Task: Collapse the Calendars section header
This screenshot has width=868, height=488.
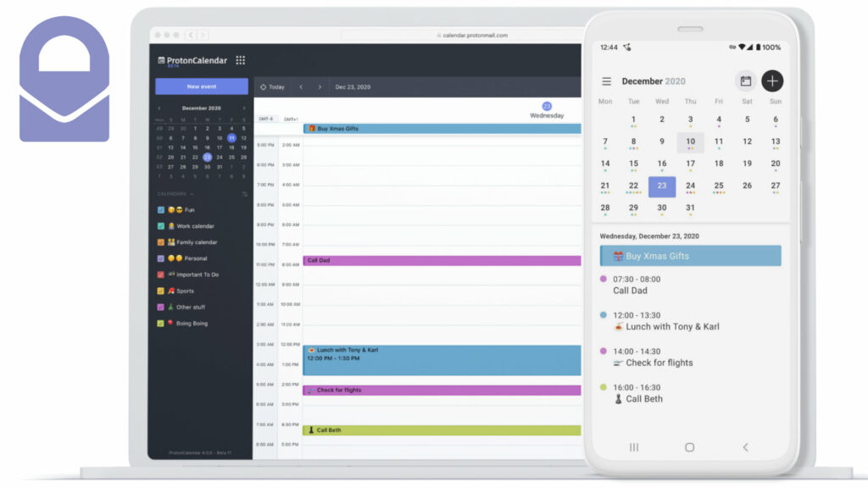Action: [x=175, y=194]
